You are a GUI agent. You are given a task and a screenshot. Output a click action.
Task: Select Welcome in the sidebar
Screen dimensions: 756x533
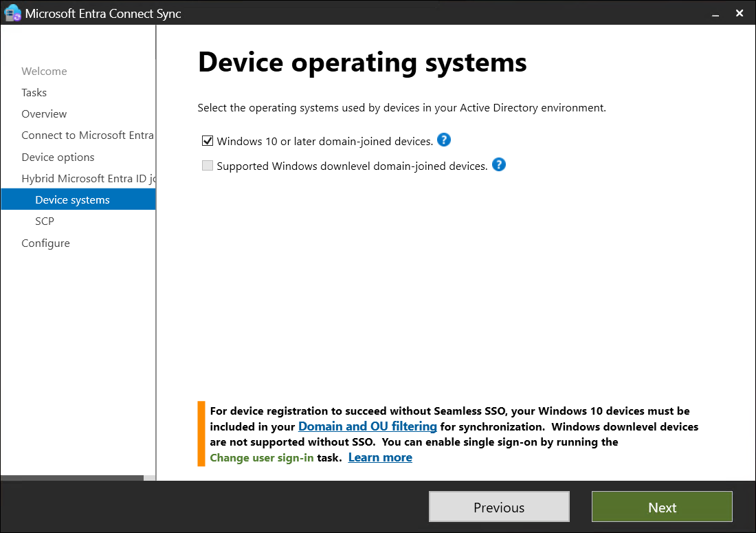[44, 71]
